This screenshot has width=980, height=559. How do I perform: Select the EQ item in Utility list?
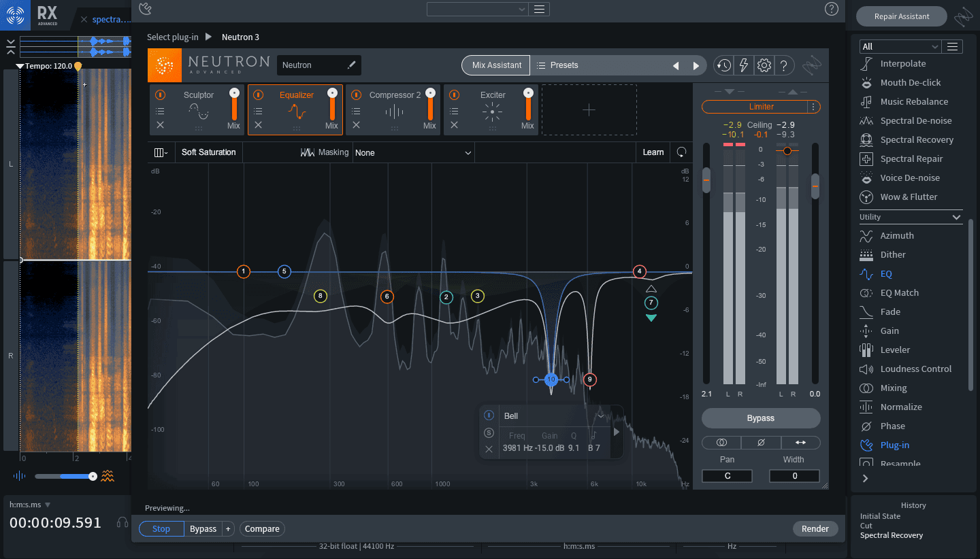tap(886, 273)
